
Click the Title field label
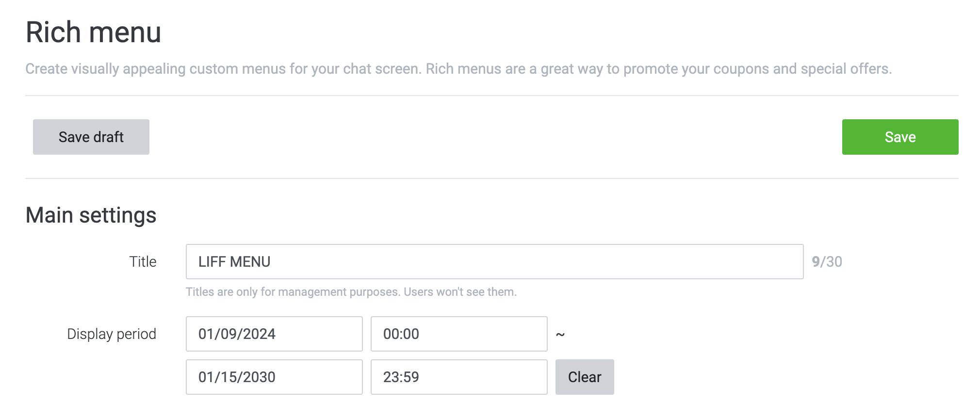point(143,262)
